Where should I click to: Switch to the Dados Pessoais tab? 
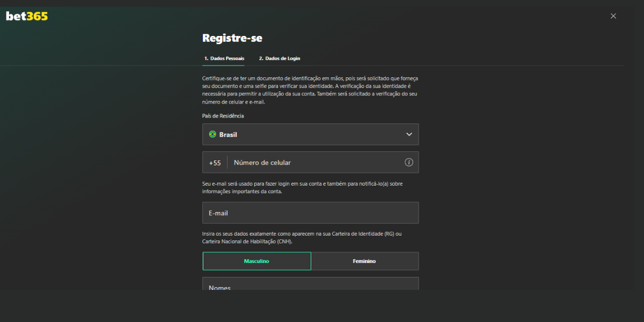(224, 58)
